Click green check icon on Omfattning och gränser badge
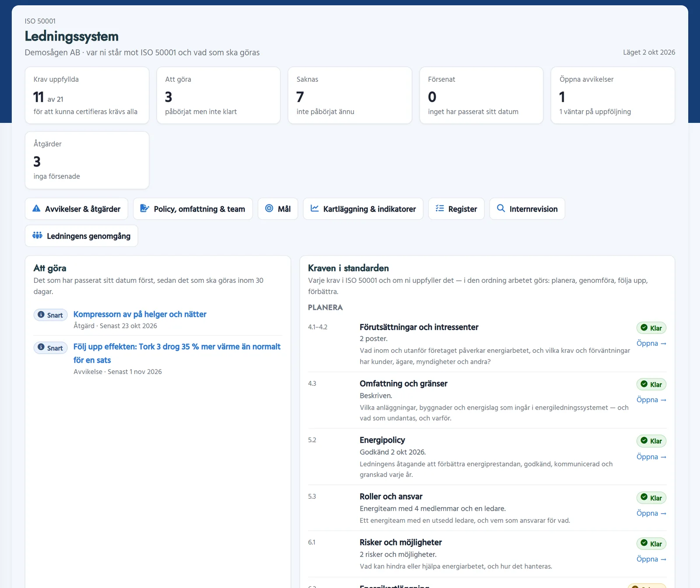This screenshot has height=588, width=700. (x=644, y=384)
